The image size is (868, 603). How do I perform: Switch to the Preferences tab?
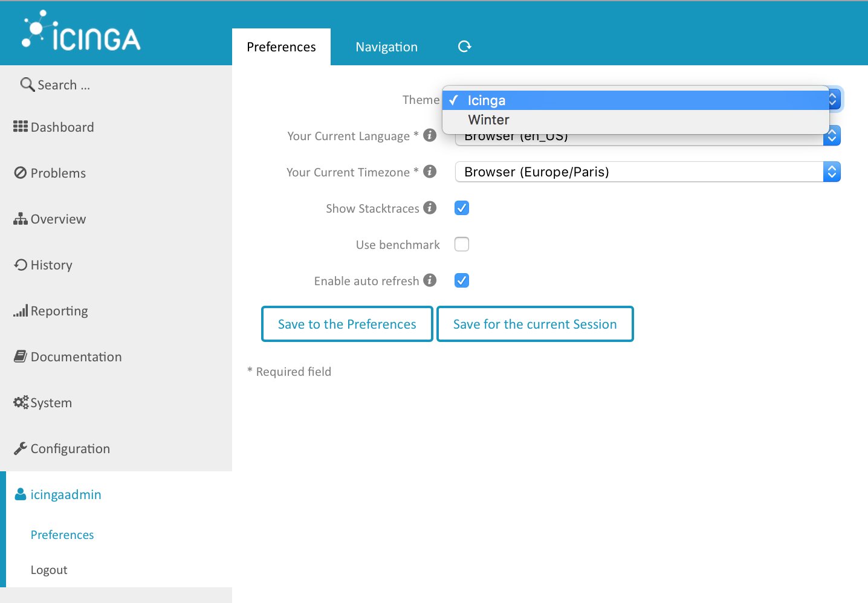pos(281,47)
